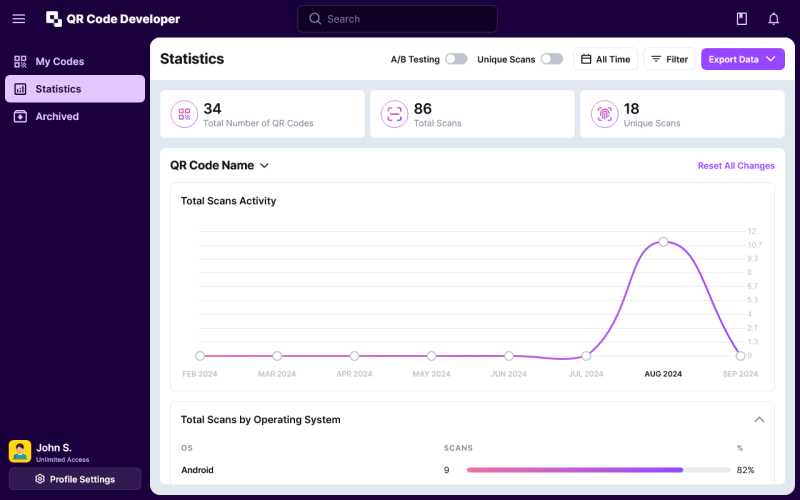800x500 pixels.
Task: Open the bookmark guide icon in header
Action: tap(741, 19)
